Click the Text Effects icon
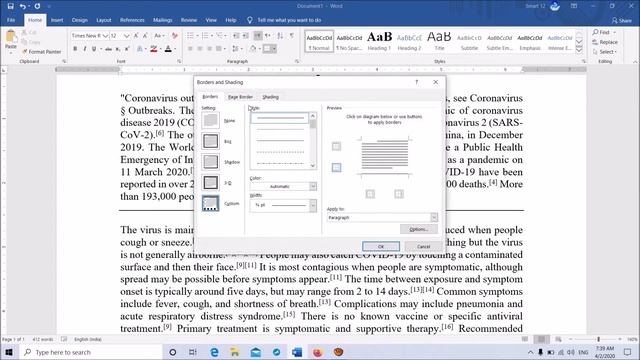This screenshot has width=640, height=360. (x=140, y=49)
